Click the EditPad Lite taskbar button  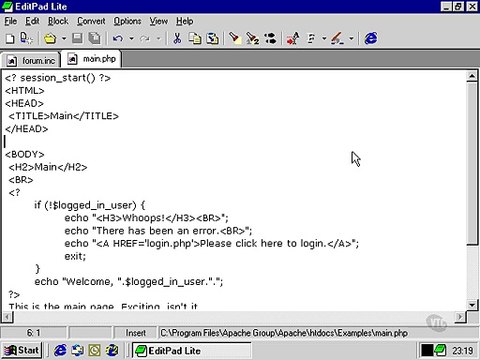[x=192, y=350]
